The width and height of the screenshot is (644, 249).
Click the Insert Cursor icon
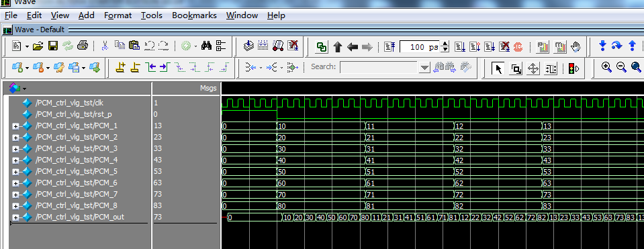(x=120, y=67)
